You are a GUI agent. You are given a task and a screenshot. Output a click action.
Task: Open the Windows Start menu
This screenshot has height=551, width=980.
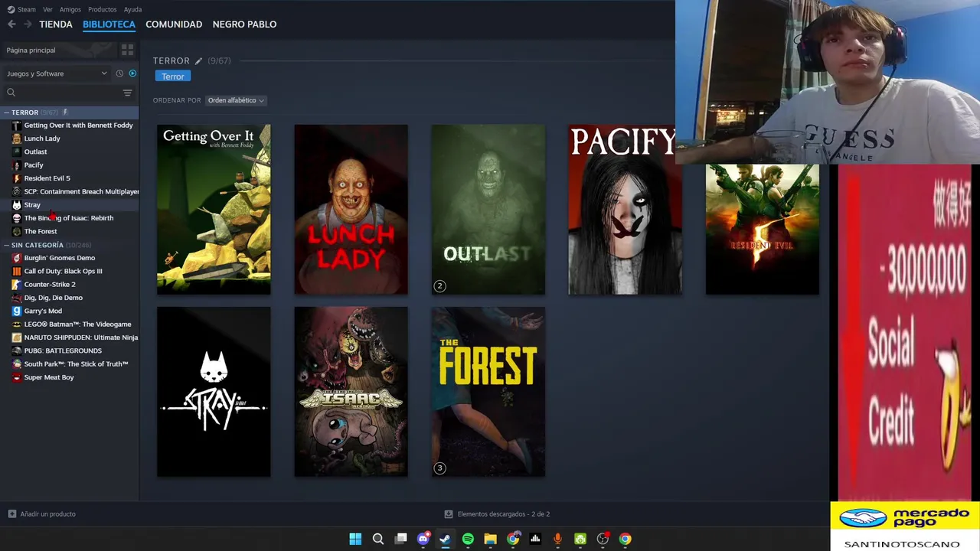pyautogui.click(x=355, y=539)
